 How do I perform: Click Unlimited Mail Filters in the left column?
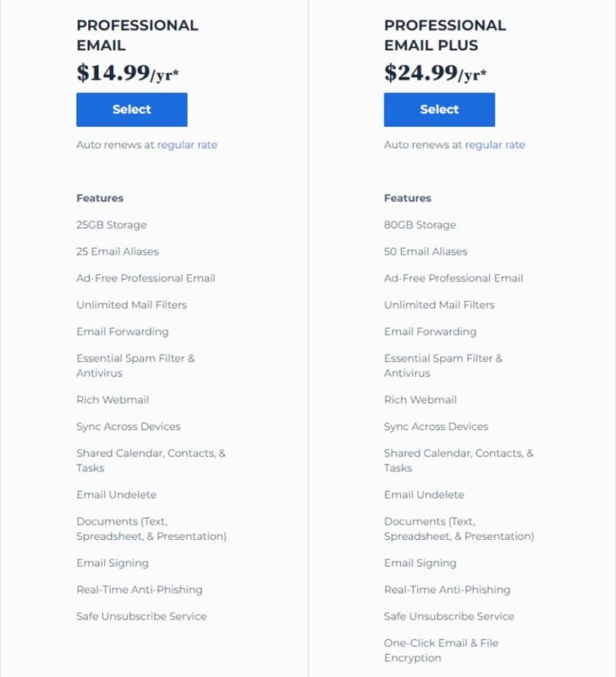[130, 305]
